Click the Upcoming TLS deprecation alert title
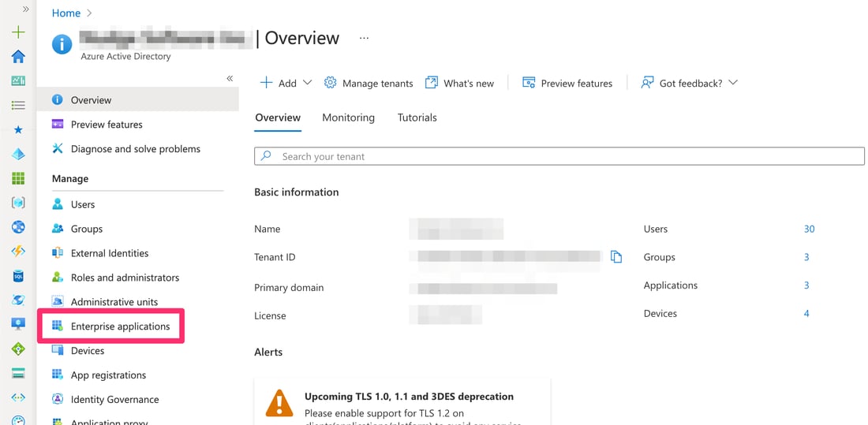The width and height of the screenshot is (868, 425). click(x=409, y=397)
